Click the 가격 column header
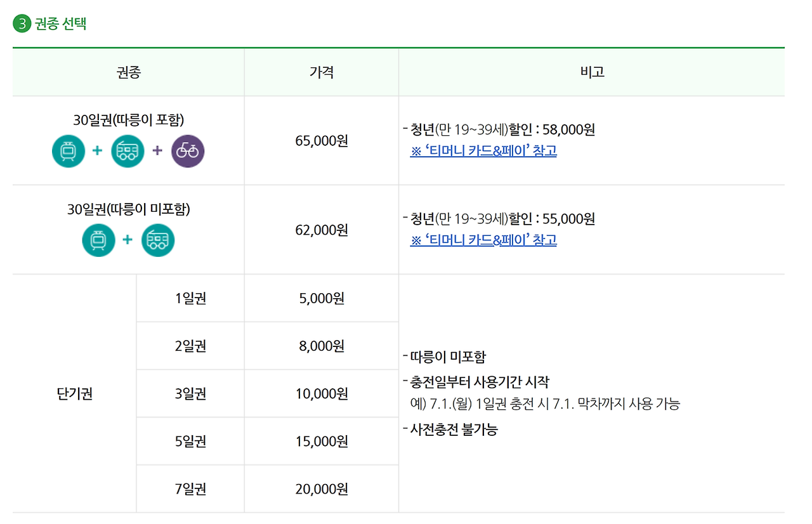This screenshot has width=812, height=524. (x=322, y=72)
